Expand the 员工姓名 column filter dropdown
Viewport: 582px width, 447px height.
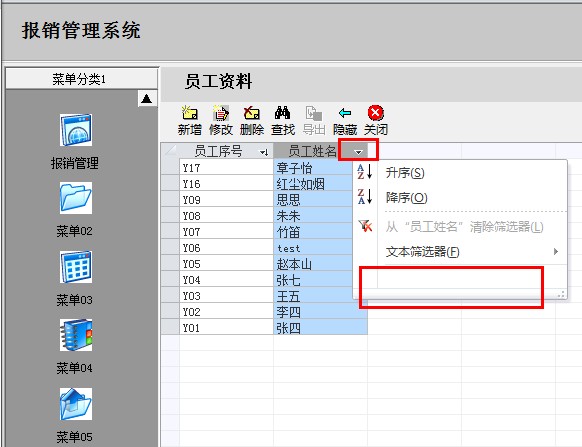358,152
